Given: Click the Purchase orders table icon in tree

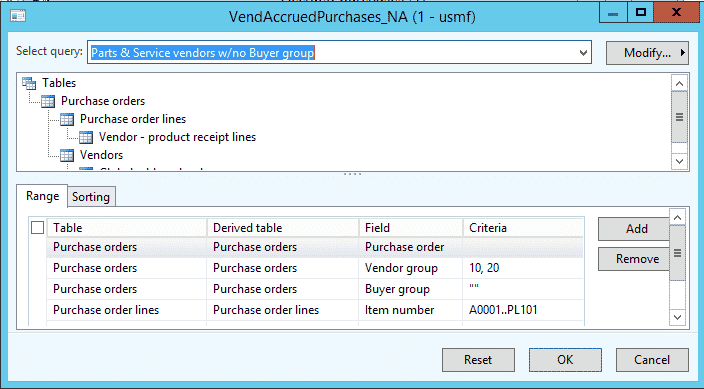Looking at the screenshot, I should pos(48,101).
